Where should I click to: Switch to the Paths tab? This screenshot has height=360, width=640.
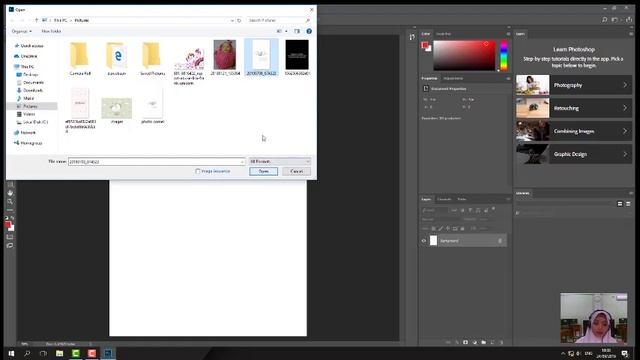coord(462,199)
